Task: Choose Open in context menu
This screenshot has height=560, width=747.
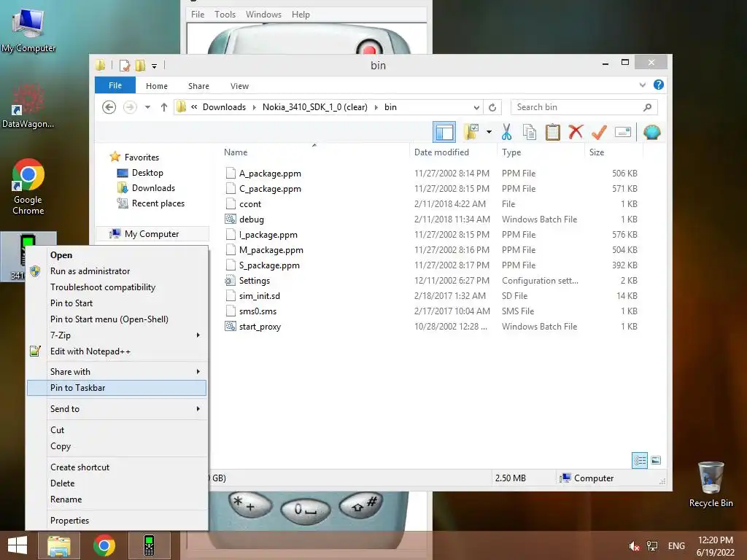Action: click(117, 254)
